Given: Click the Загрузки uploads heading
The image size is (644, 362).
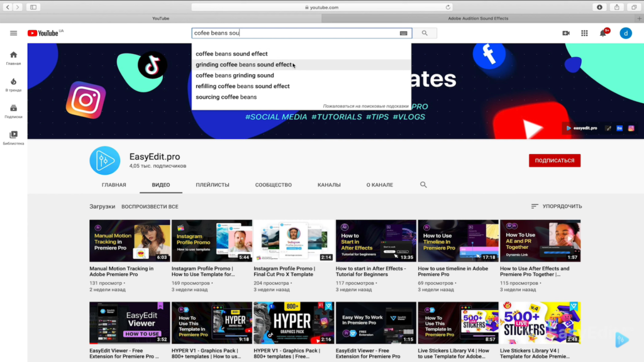Looking at the screenshot, I should tap(103, 206).
